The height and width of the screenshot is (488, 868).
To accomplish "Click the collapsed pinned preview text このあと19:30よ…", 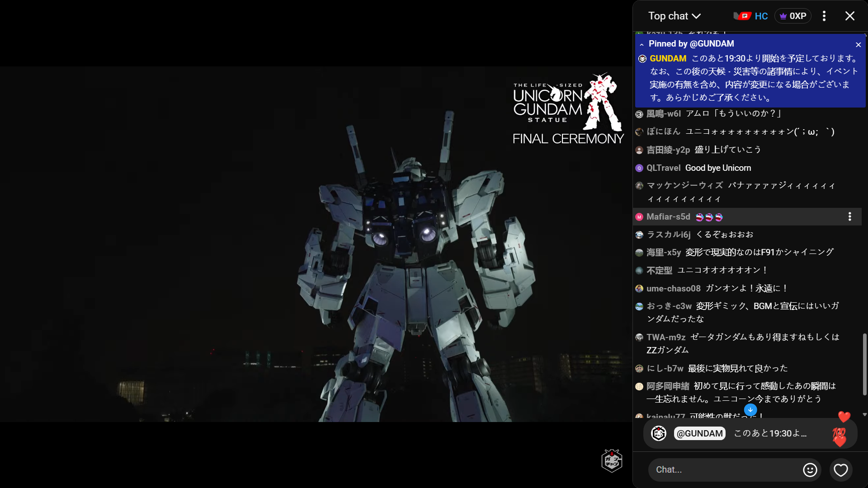I will pyautogui.click(x=770, y=433).
